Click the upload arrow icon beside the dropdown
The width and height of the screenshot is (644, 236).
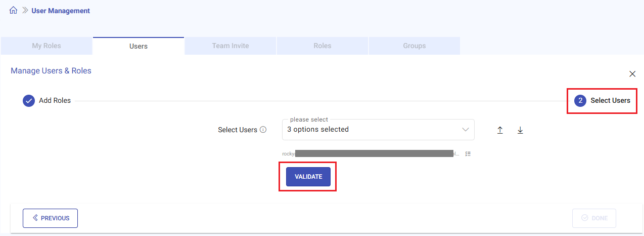pos(500,130)
